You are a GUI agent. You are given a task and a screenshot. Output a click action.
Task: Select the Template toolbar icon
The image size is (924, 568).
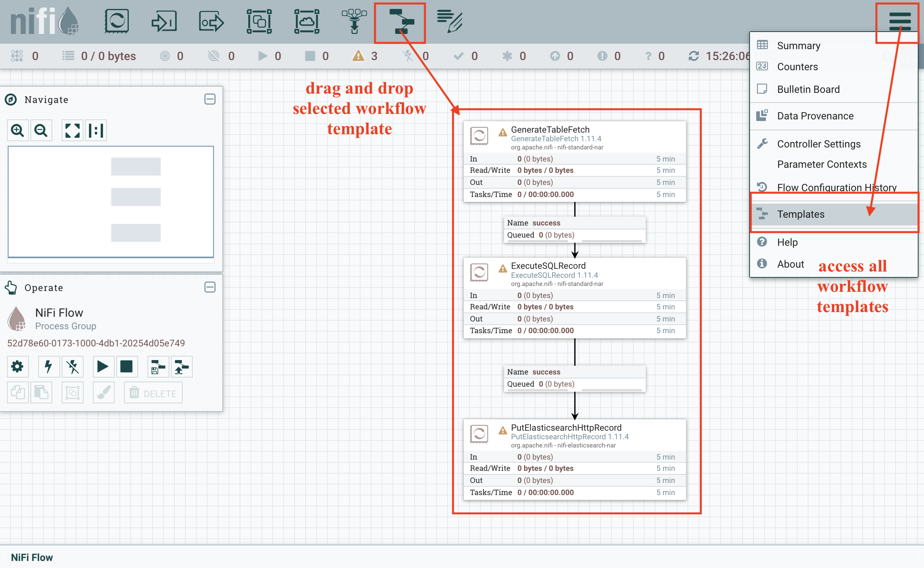tap(402, 21)
